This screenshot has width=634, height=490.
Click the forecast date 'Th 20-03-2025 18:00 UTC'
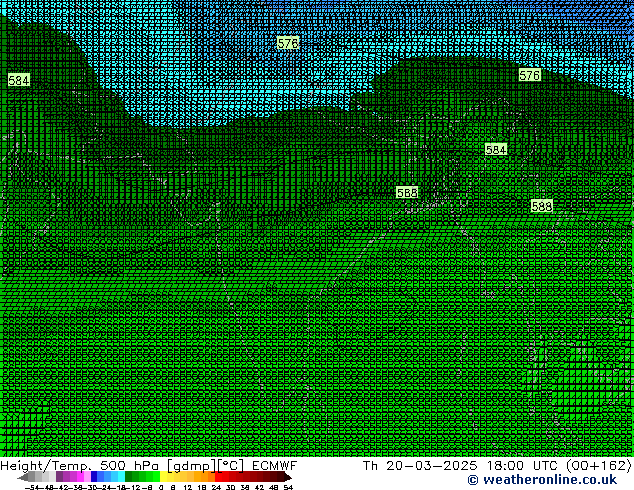point(461,466)
